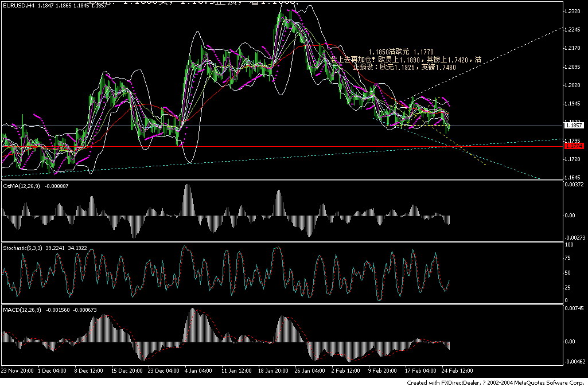Select the stop-loss annotation with 1.1925 and 1.7480
588x387 pixels.
[404, 68]
